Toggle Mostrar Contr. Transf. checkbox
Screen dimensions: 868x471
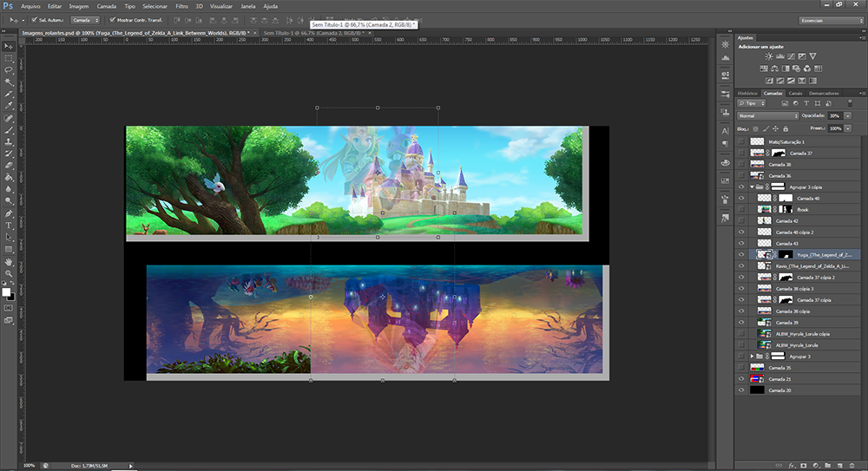[112, 20]
